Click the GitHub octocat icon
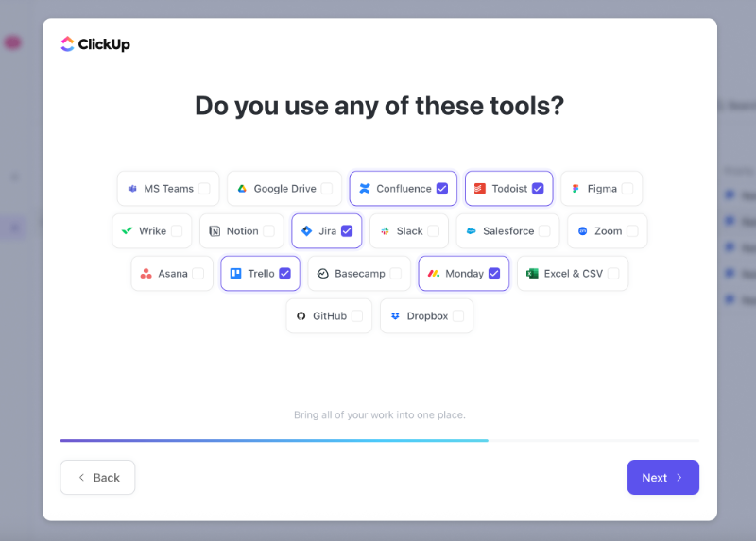 point(301,316)
